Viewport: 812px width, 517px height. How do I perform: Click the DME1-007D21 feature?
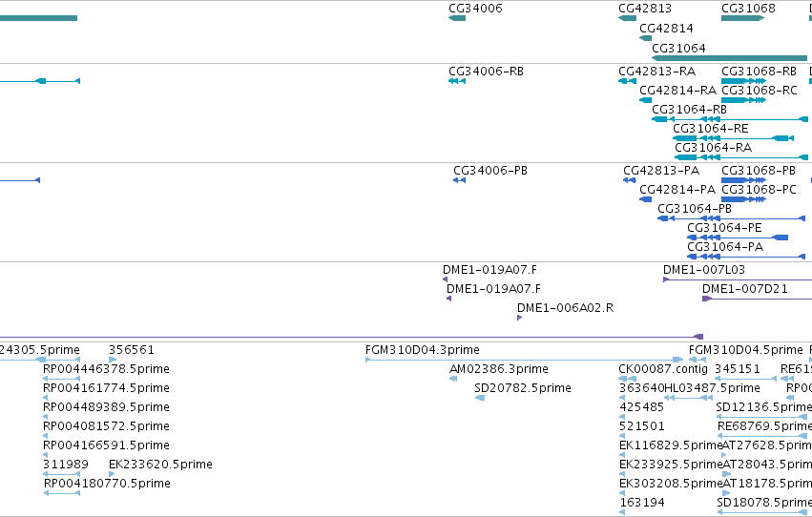point(757,299)
